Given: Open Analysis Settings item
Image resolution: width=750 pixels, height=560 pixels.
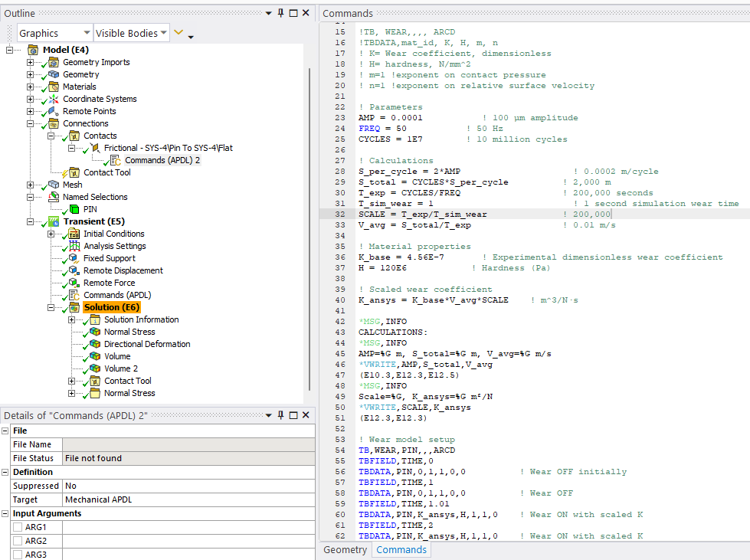Looking at the screenshot, I should tap(114, 246).
